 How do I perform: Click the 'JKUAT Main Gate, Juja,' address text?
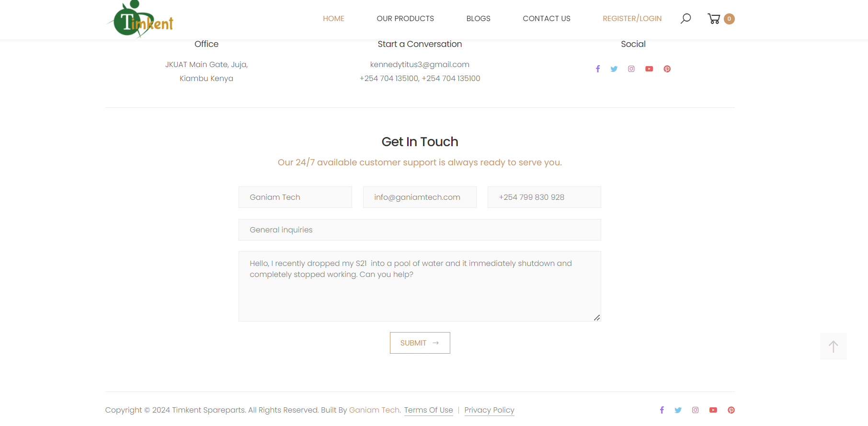[206, 65]
